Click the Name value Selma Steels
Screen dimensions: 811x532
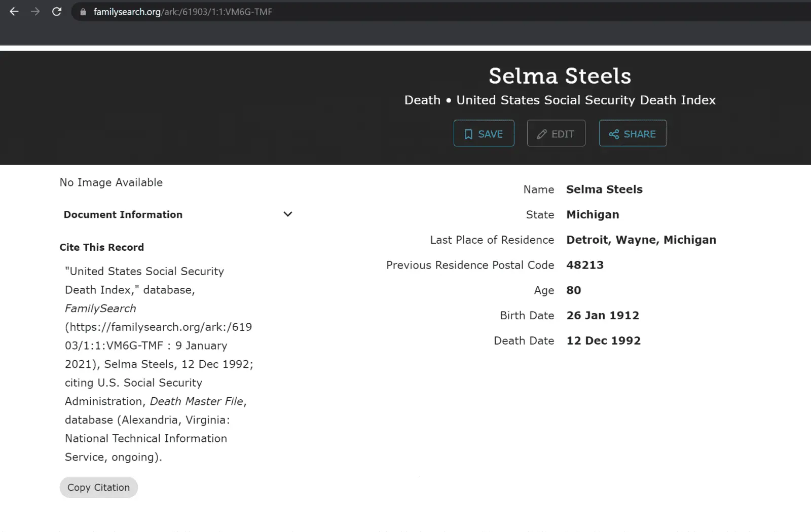[604, 189]
